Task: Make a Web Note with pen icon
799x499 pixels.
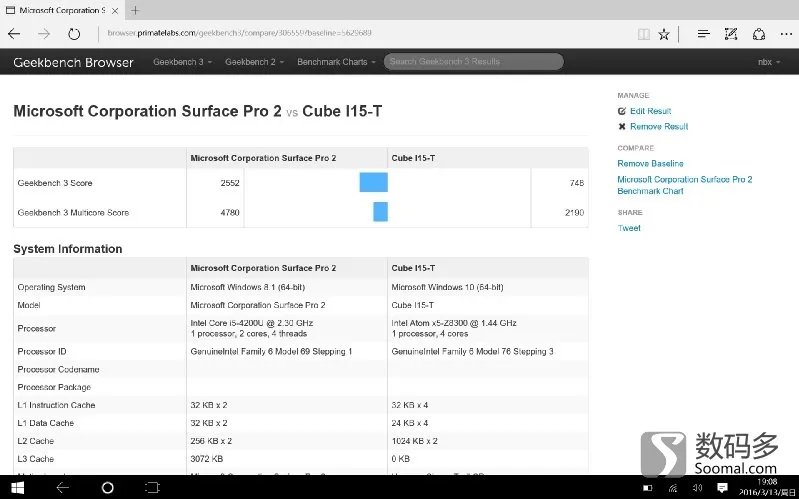Action: pos(731,34)
